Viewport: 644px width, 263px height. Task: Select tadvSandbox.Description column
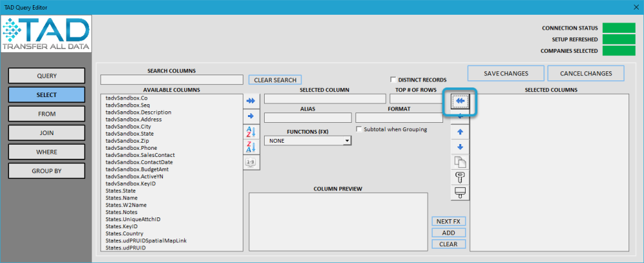(138, 112)
